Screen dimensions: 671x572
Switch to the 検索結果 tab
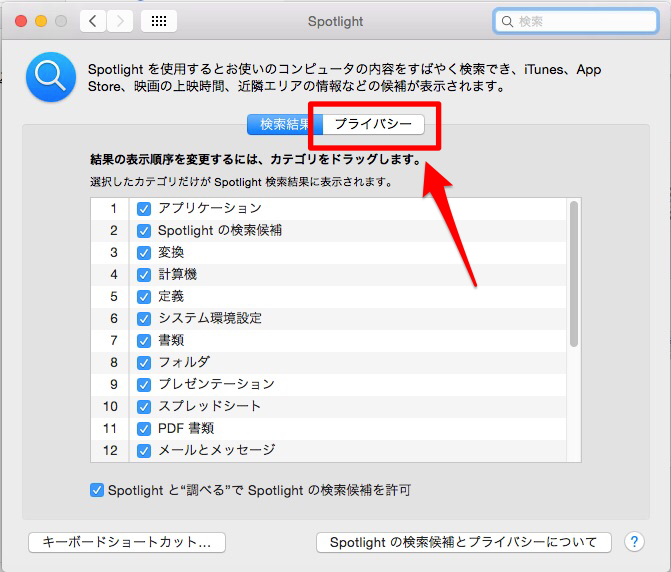click(285, 124)
